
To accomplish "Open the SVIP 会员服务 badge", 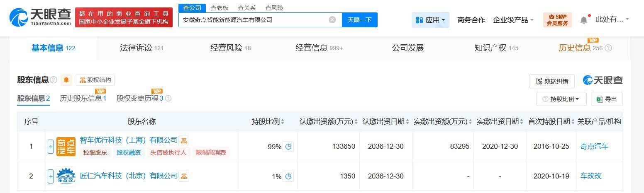I will point(557,20).
